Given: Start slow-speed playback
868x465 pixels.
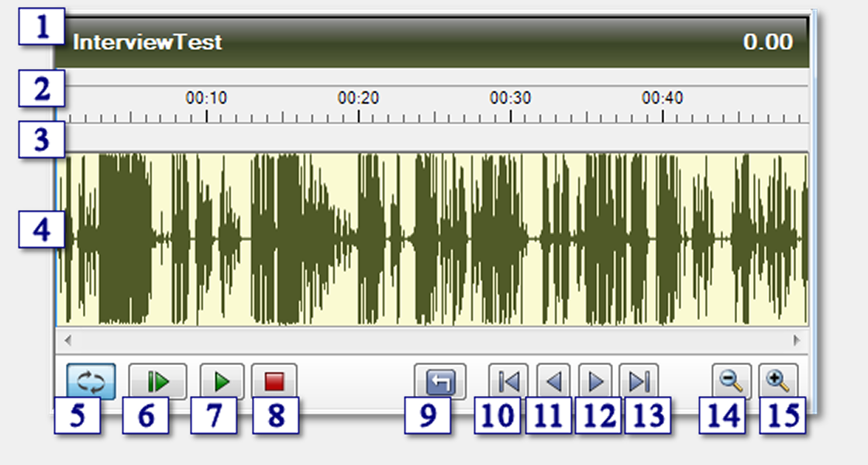Looking at the screenshot, I should (x=155, y=380).
